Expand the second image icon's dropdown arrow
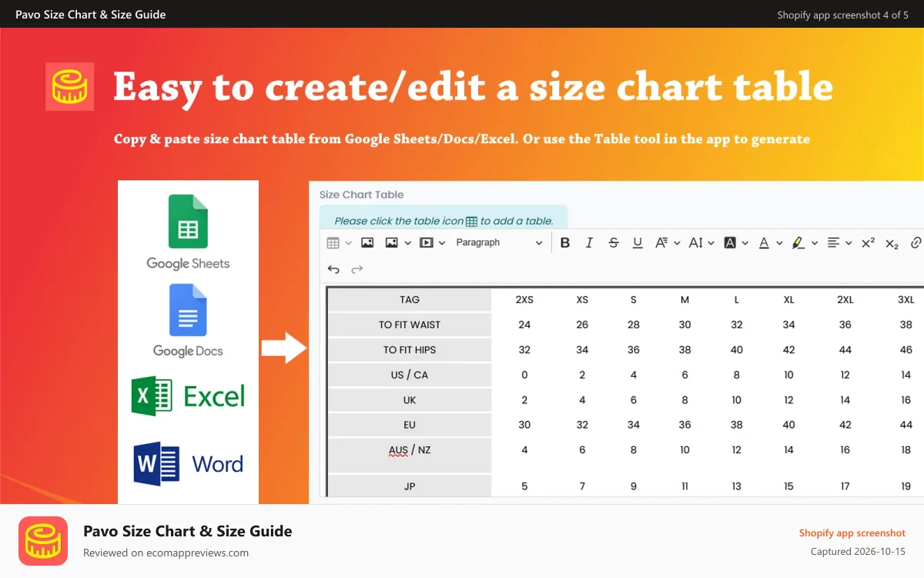 (407, 243)
